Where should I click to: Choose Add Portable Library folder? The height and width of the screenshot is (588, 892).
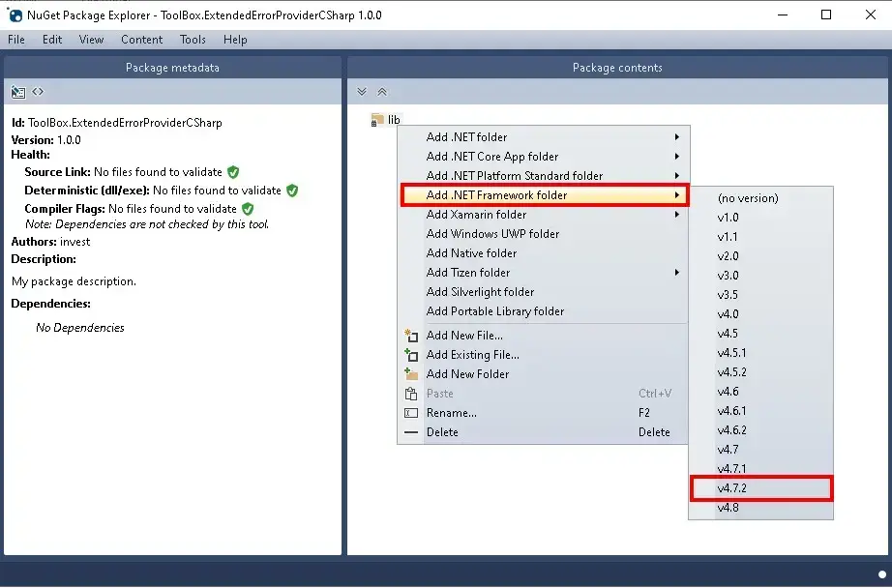point(544,311)
